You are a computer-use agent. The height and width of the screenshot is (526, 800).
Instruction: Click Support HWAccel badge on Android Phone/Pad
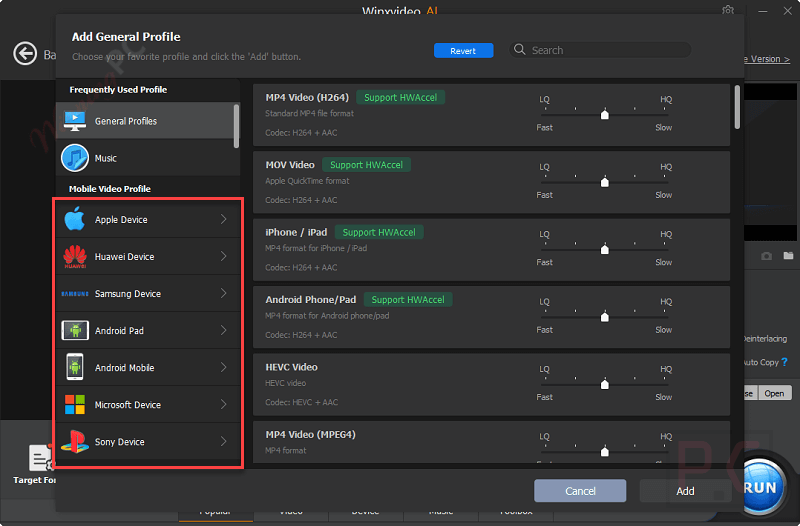pos(408,299)
